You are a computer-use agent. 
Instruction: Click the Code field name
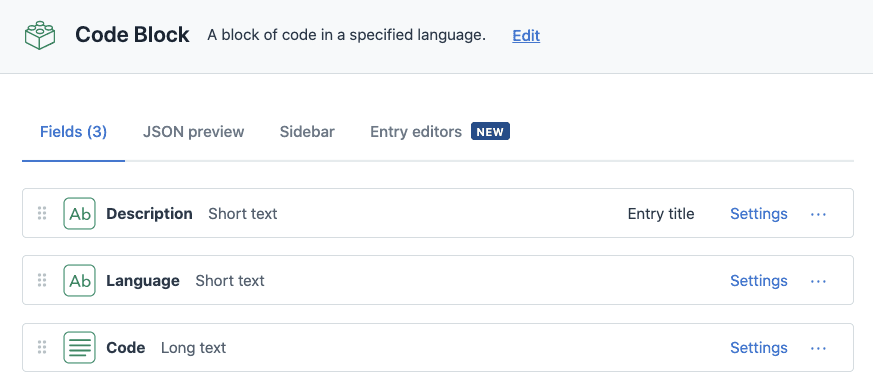click(126, 348)
